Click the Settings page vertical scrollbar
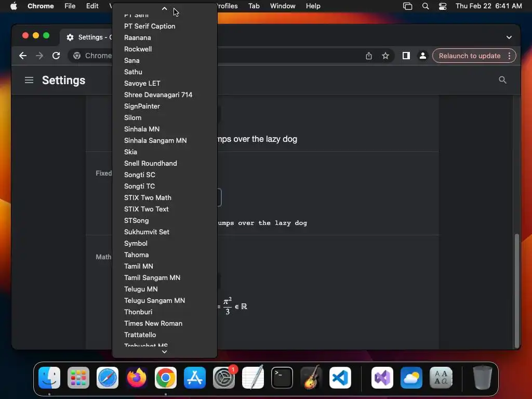532x399 pixels. coord(517,290)
